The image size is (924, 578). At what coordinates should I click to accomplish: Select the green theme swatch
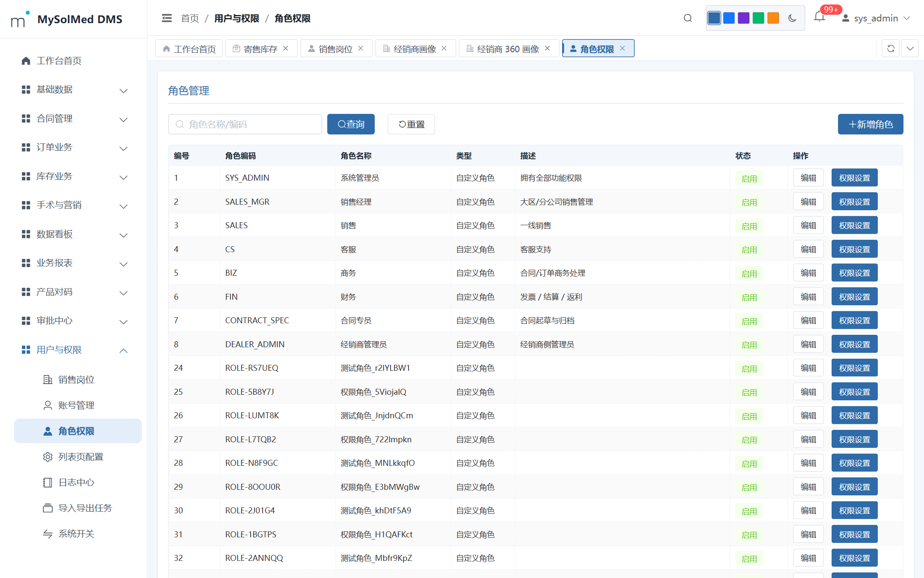click(758, 18)
